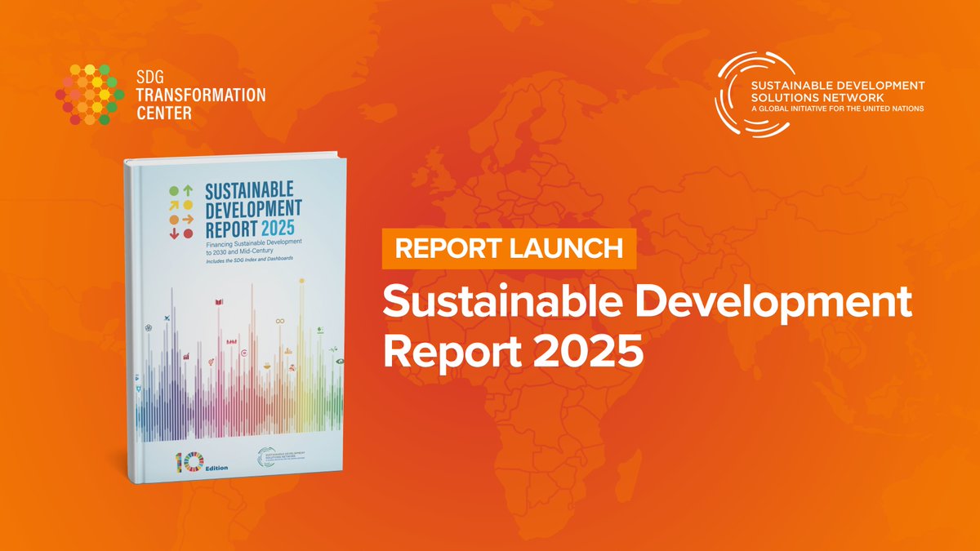The width and height of the screenshot is (980, 551).
Task: Select the bullseye target icon on the cover
Action: [244, 353]
